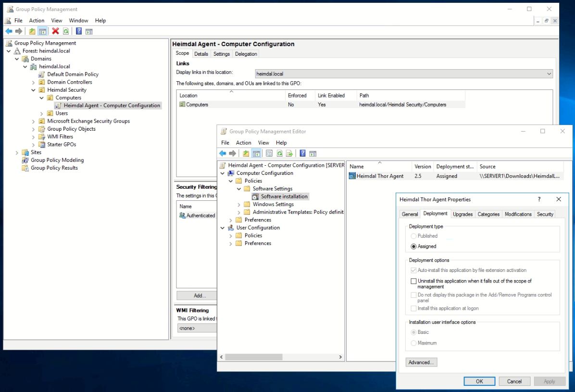The height and width of the screenshot is (392, 575).
Task: Click the Software installation node icon
Action: pos(255,196)
